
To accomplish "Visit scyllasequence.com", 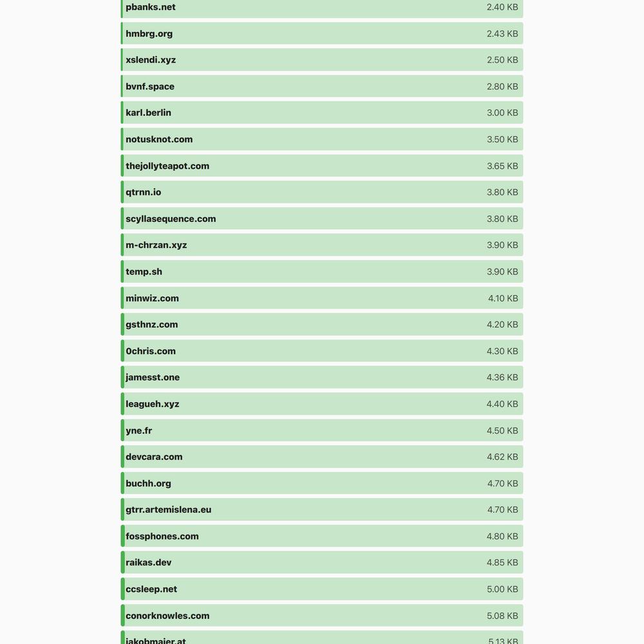I will (171, 219).
